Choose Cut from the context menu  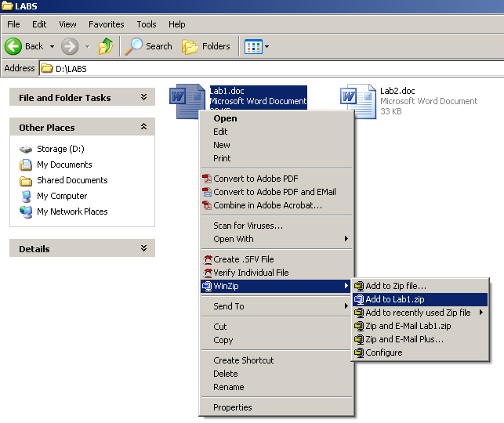click(x=277, y=327)
